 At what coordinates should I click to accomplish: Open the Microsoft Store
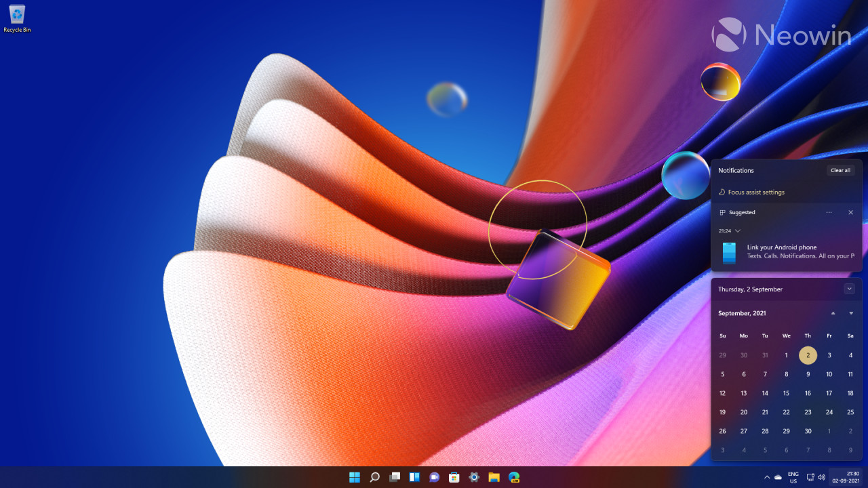454,477
